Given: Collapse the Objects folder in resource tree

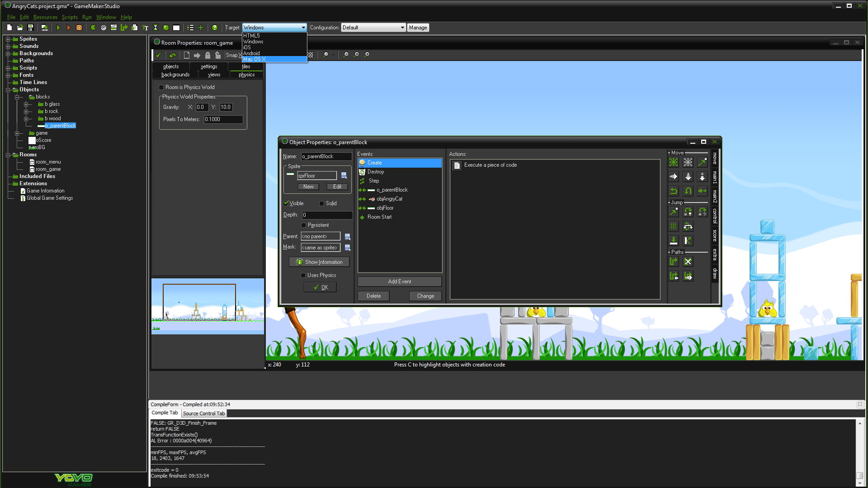Looking at the screenshot, I should (x=8, y=90).
